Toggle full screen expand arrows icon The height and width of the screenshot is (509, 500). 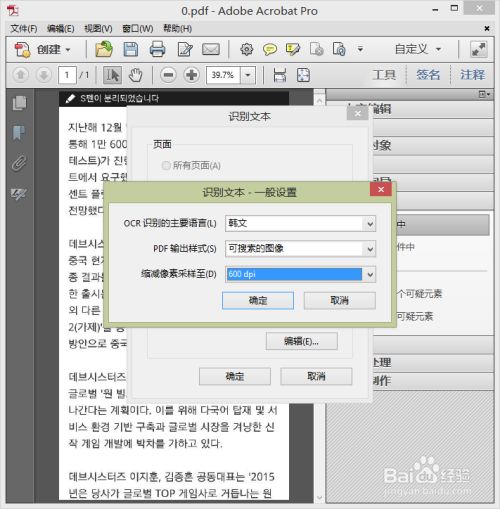479,49
